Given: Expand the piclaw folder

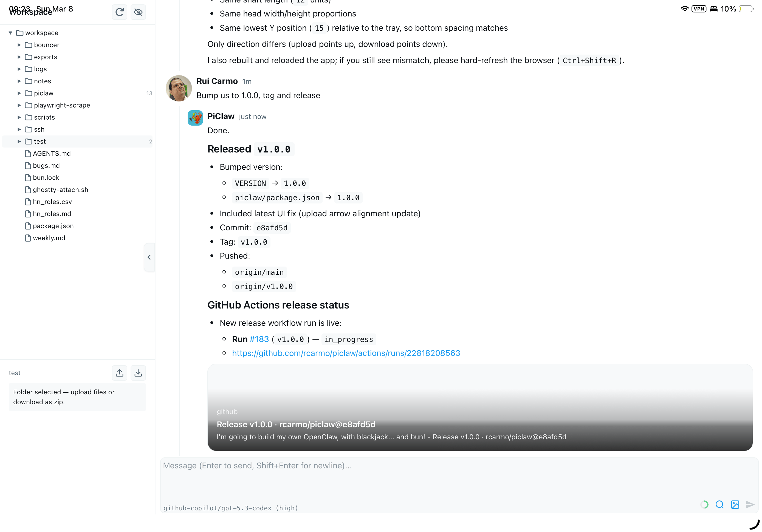Looking at the screenshot, I should [19, 93].
